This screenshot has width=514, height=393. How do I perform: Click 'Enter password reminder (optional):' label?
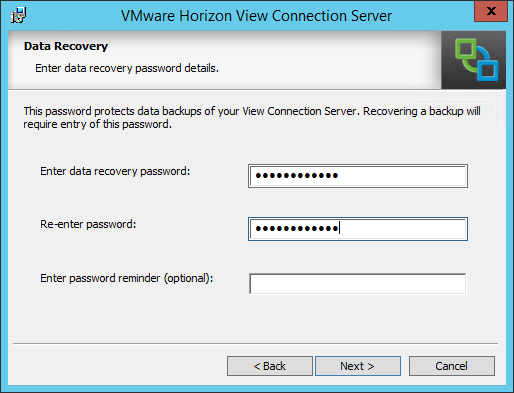point(127,278)
